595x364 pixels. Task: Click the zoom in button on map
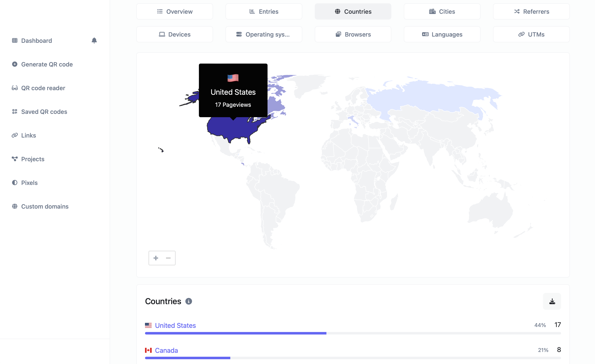tap(156, 258)
